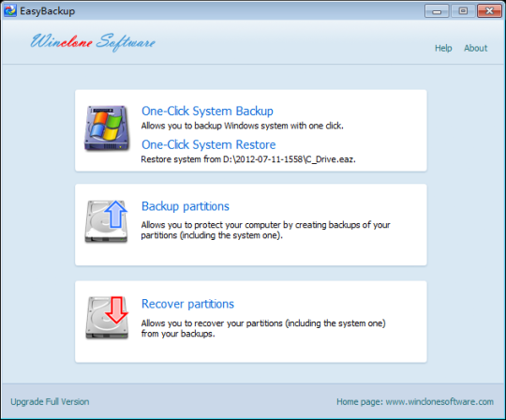Maximize the EasyBackup window

pos(463,11)
